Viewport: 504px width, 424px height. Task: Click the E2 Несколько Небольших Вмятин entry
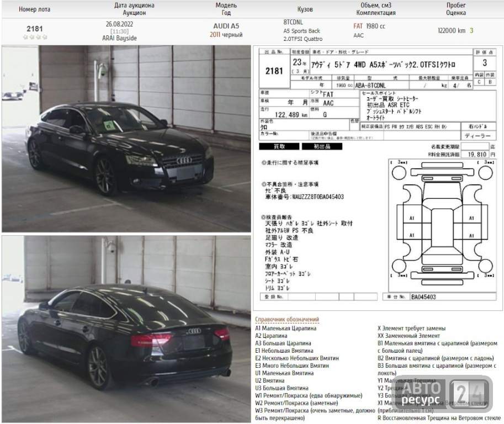point(297,358)
